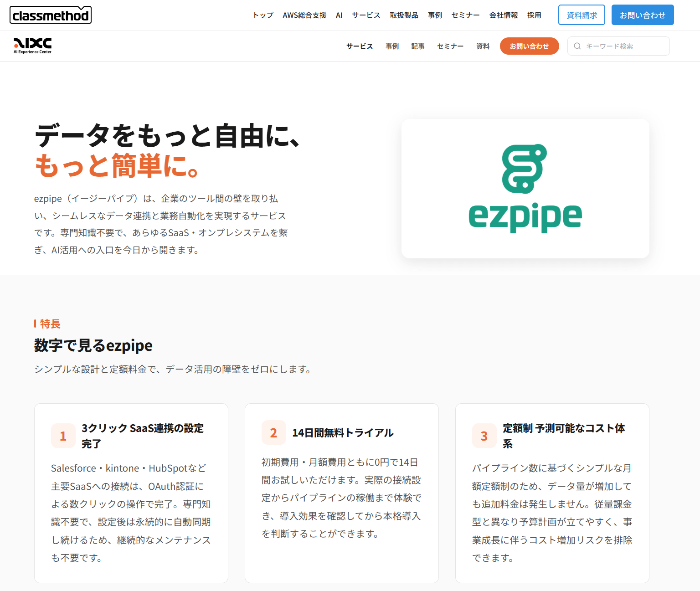
Task: Open 採用 in the top navigation
Action: coord(534,15)
